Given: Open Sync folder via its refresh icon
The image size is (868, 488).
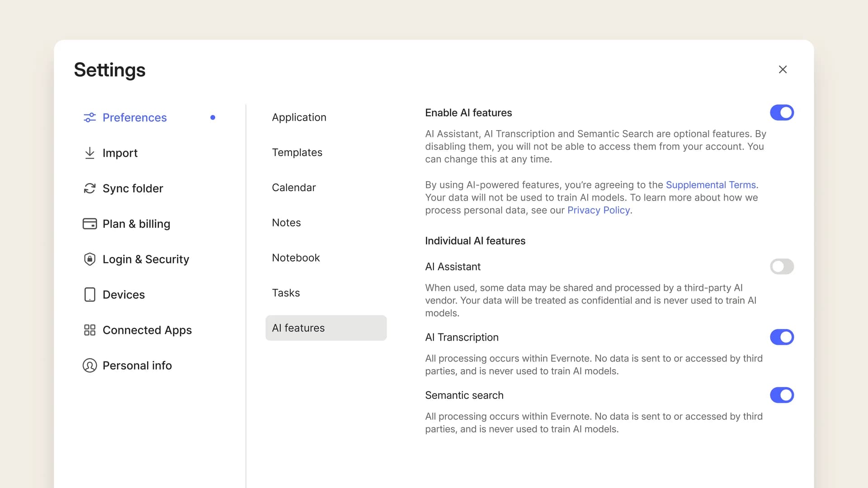Looking at the screenshot, I should pos(89,188).
